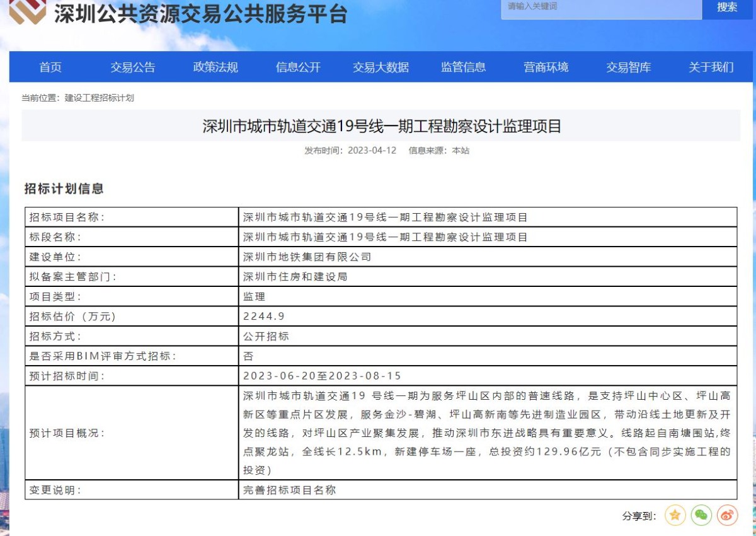Select 信息公开 in the navigation bar
The height and width of the screenshot is (536, 756).
(x=298, y=67)
